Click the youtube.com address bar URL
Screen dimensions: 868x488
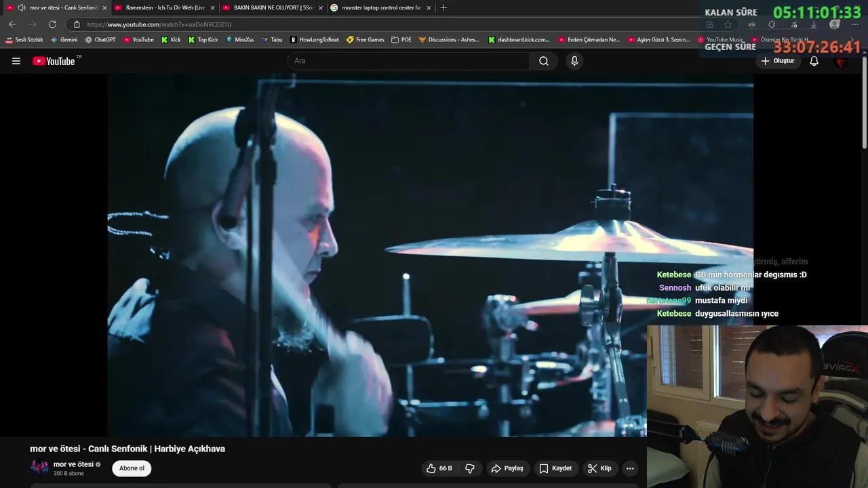click(x=159, y=24)
